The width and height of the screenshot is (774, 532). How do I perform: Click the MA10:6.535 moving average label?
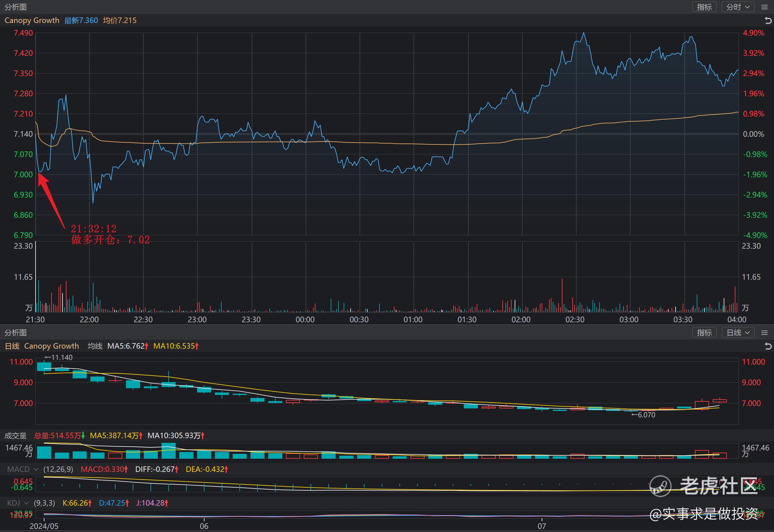click(176, 346)
